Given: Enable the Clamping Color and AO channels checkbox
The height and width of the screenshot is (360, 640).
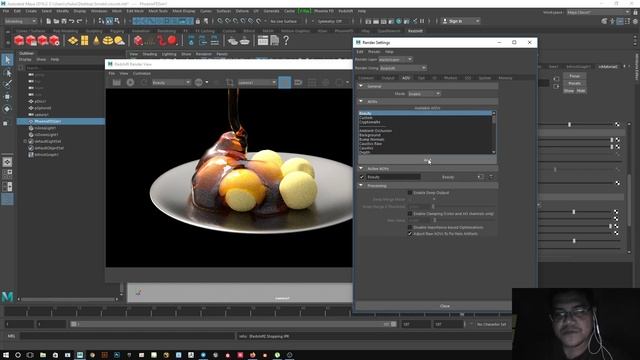Looking at the screenshot, I should pos(410,213).
